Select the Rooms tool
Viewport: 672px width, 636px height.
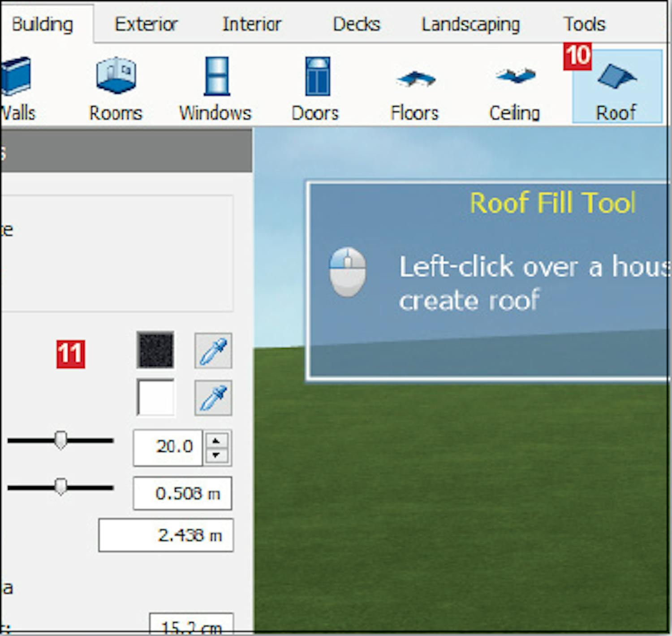116,87
